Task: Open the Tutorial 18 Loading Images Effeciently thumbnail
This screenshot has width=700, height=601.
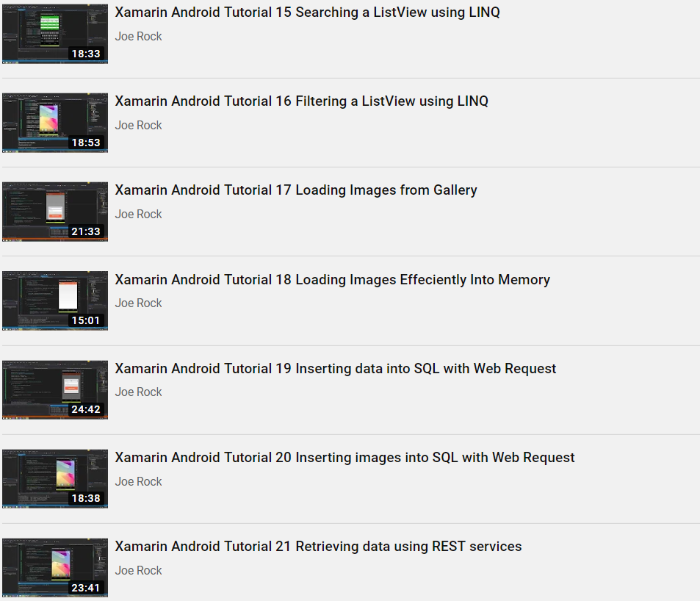Action: 55,300
